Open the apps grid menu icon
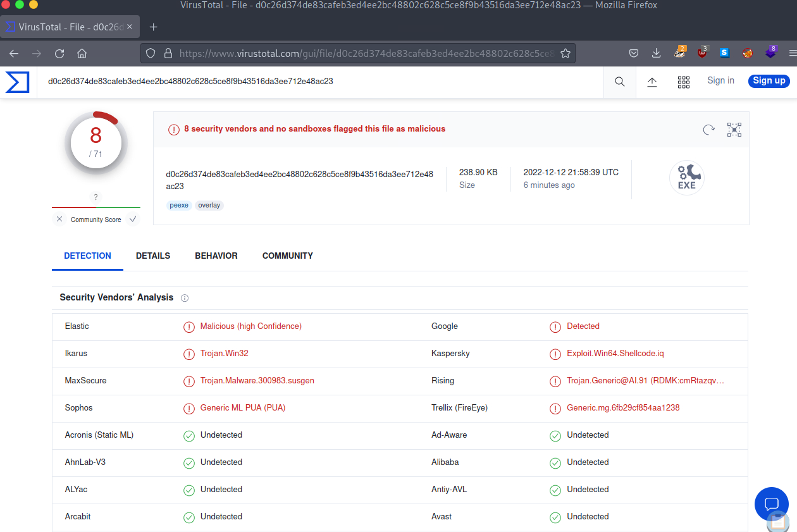Image resolution: width=797 pixels, height=532 pixels. pyautogui.click(x=683, y=82)
